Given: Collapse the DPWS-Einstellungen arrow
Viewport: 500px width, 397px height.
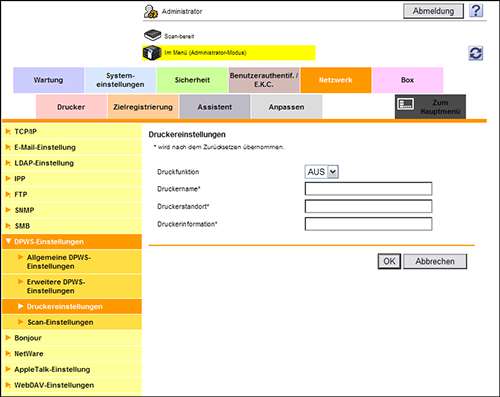Looking at the screenshot, I should point(8,241).
